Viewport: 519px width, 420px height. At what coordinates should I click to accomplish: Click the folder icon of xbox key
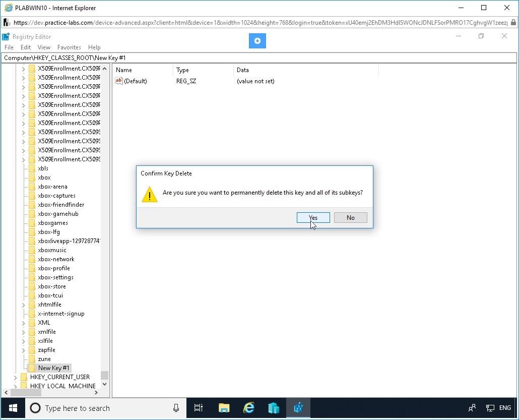[32, 177]
